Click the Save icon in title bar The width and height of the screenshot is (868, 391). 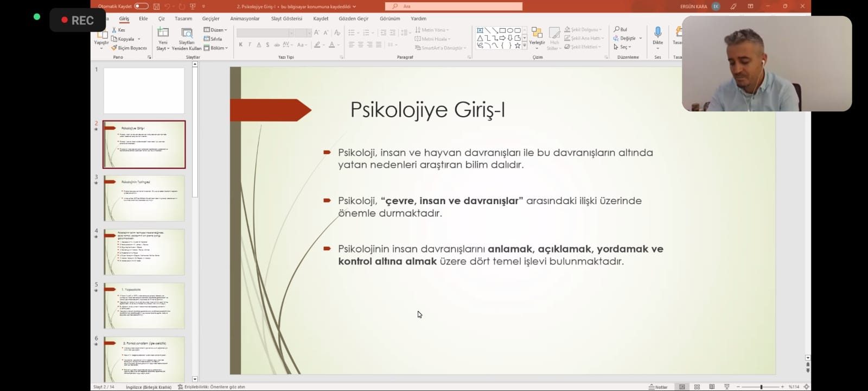click(x=156, y=7)
